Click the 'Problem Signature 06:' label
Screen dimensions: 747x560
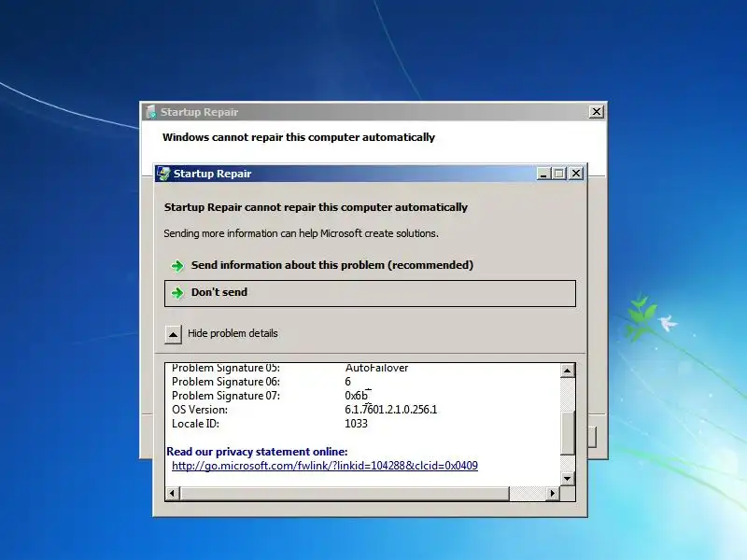226,382
